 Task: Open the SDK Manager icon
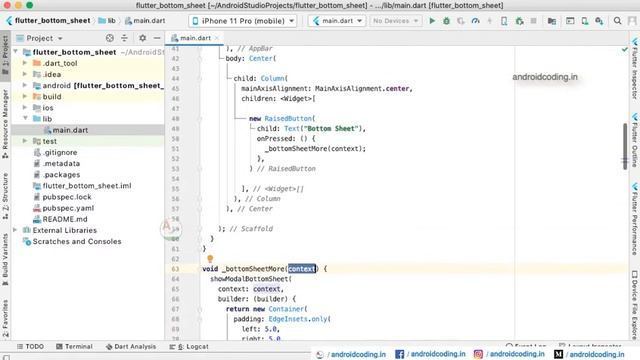tap(599, 21)
